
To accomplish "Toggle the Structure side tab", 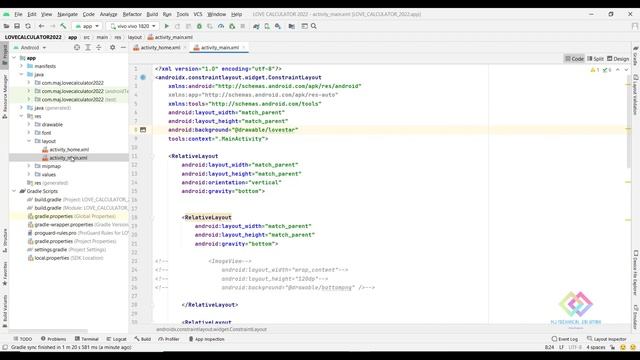I will click(4, 240).
